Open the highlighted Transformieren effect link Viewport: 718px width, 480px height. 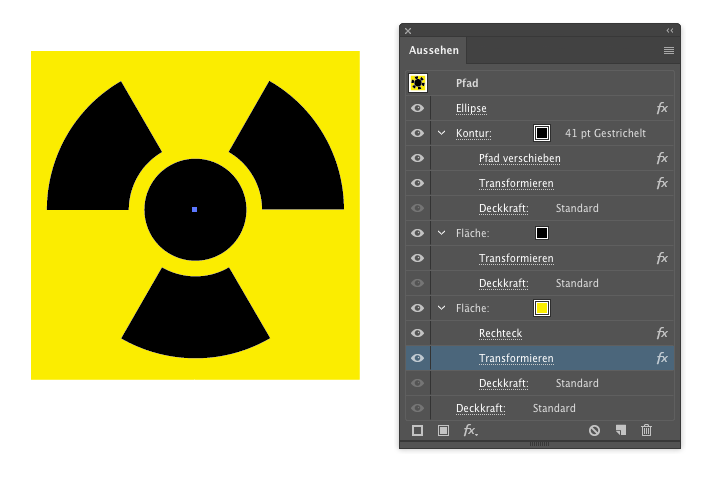tap(516, 359)
